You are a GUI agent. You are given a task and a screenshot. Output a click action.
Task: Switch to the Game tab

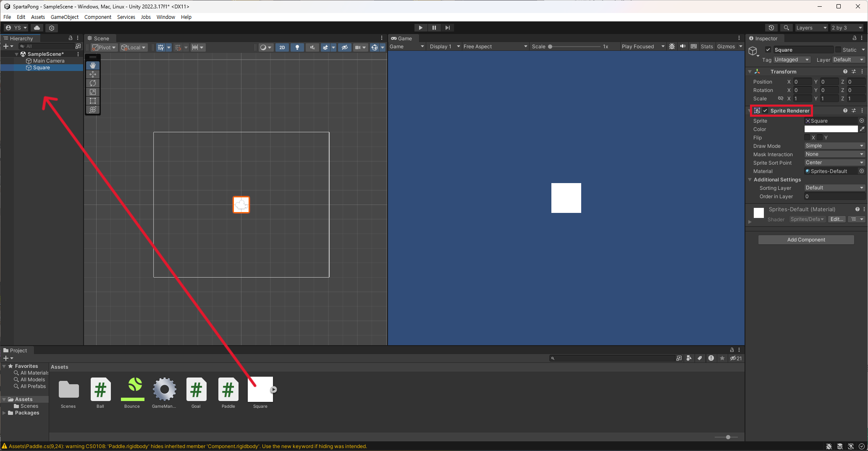tap(402, 38)
